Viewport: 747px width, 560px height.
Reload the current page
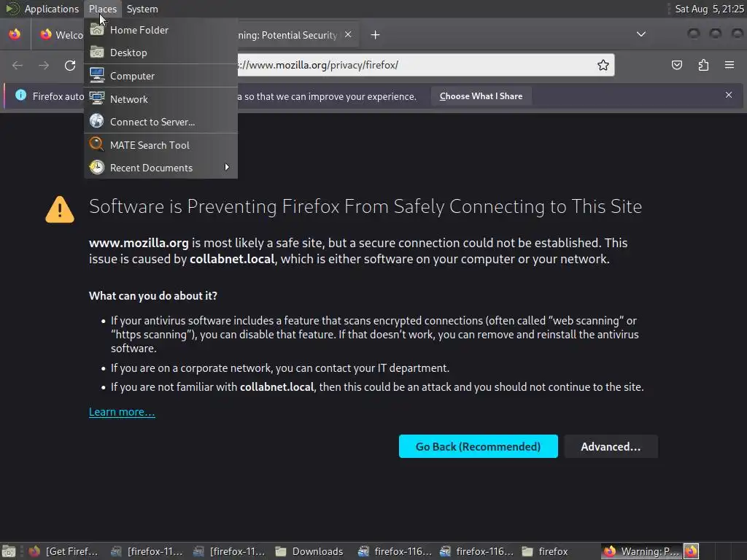coord(70,65)
